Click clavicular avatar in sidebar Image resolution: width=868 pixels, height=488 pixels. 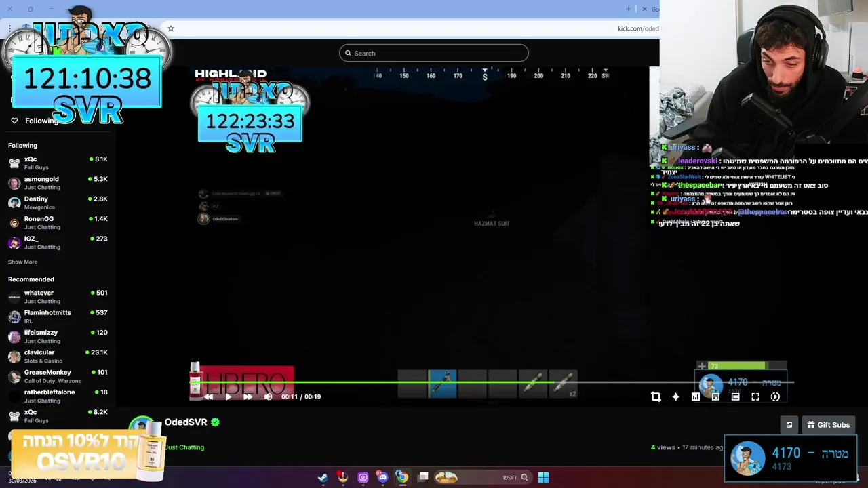(x=14, y=357)
